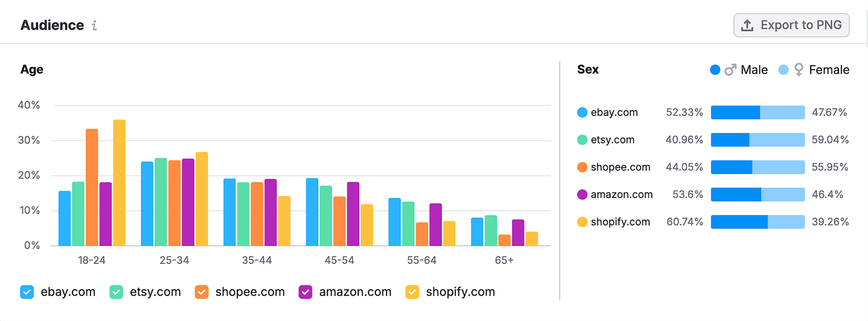Uncheck the ebay.com checkbox
The height and width of the screenshot is (321, 868).
(x=27, y=292)
